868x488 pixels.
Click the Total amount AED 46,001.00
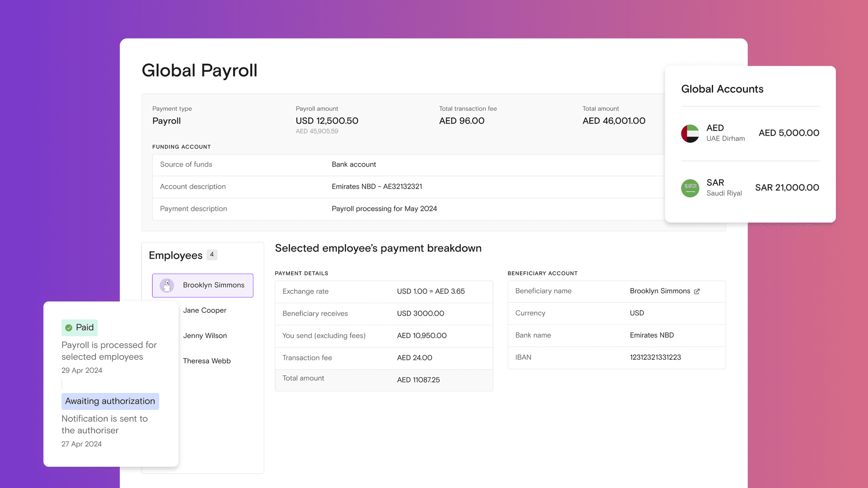point(614,121)
